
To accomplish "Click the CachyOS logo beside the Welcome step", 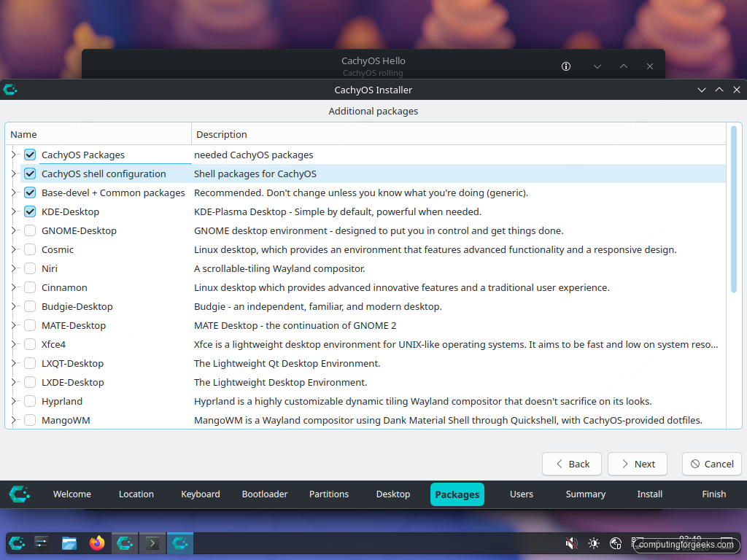I will point(20,494).
